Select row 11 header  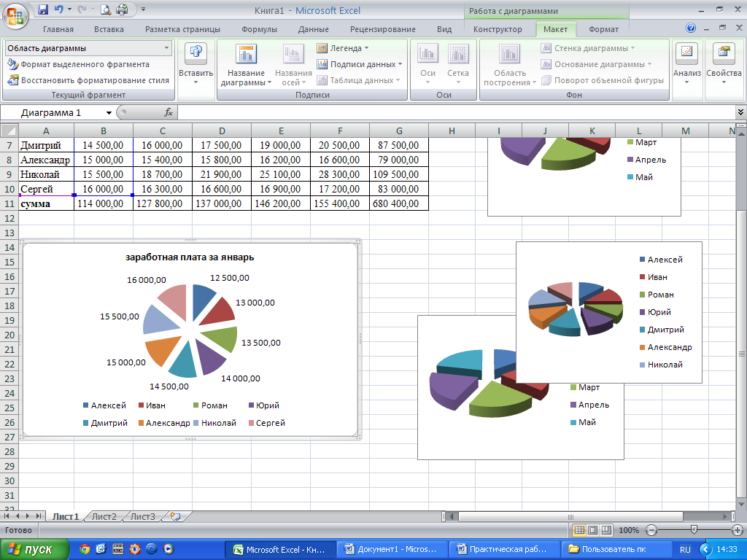[x=9, y=204]
